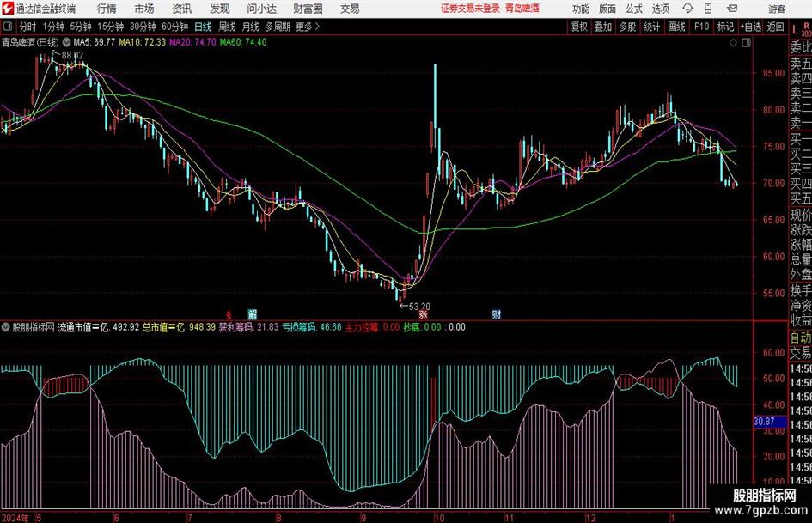Click the 多股 multi-stock button
This screenshot has height=523, width=812.
tap(627, 27)
